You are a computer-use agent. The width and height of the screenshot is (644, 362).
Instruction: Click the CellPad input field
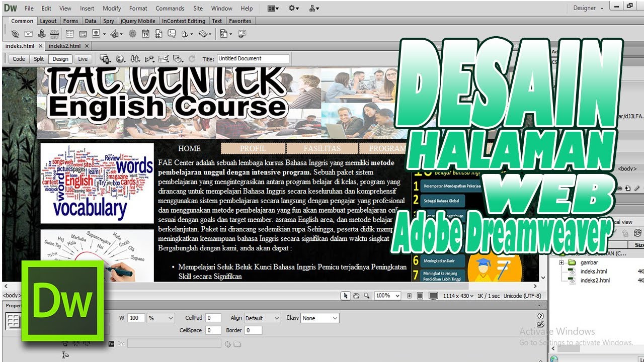click(x=213, y=318)
